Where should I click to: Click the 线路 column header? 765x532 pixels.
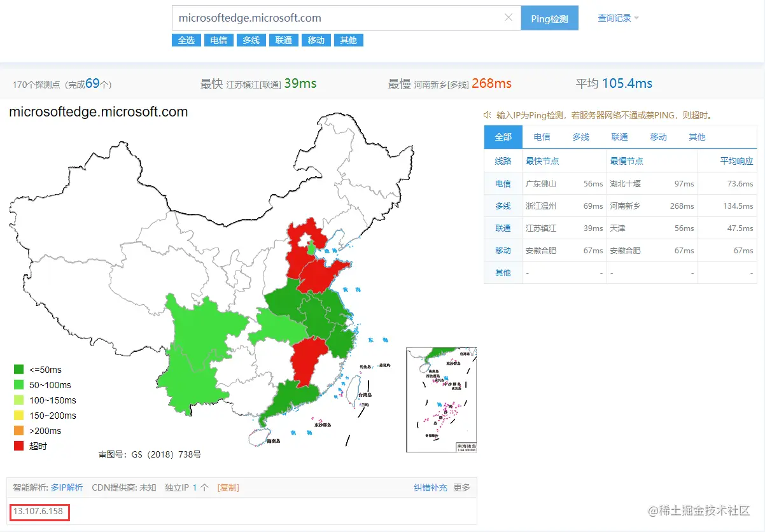coord(503,161)
